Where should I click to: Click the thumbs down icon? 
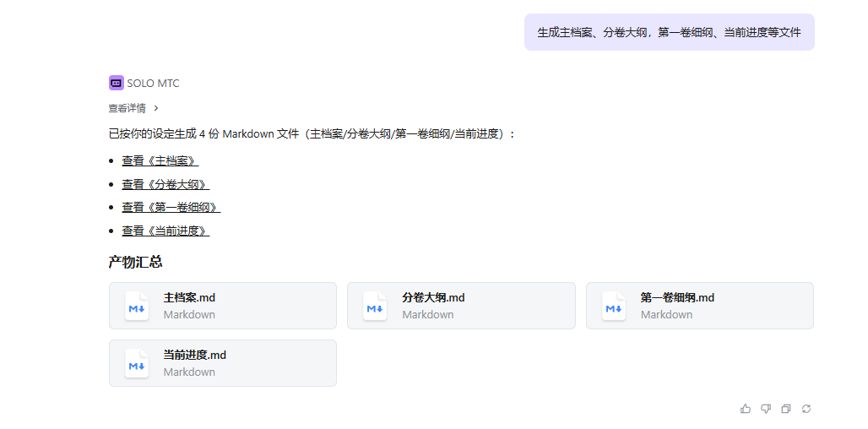[766, 409]
